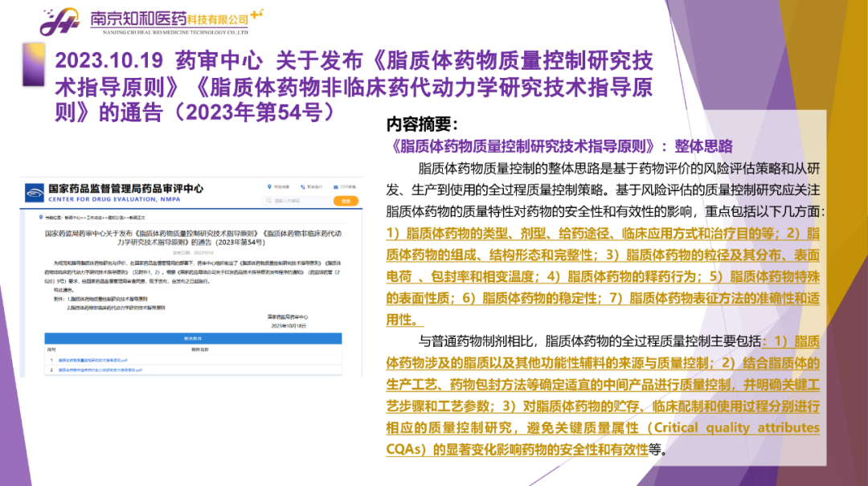The height and width of the screenshot is (486, 868).
Task: Click the breadcrumb location pin icon
Action: pos(41,217)
